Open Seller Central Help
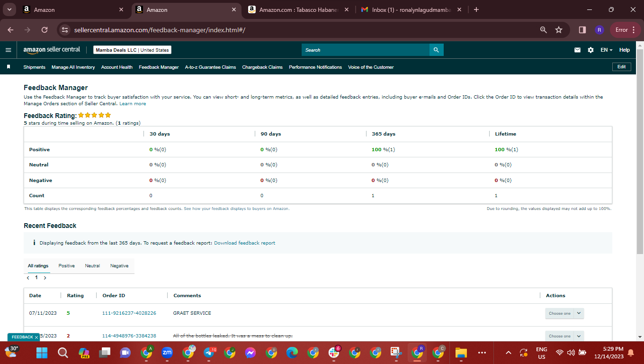The image size is (644, 364). coord(625,50)
